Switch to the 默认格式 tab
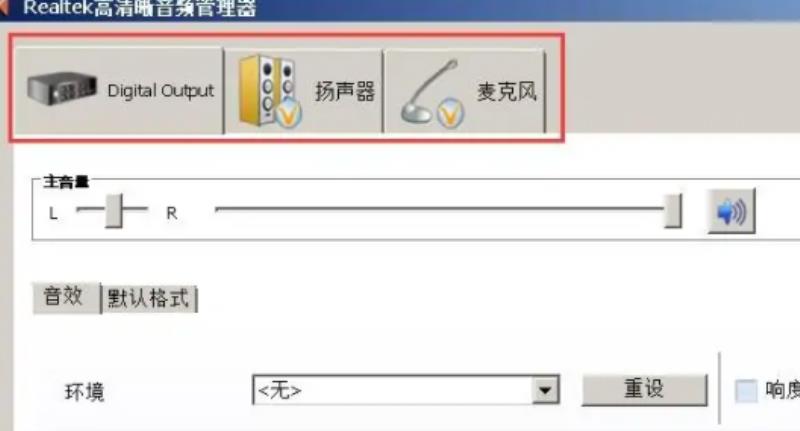The height and width of the screenshot is (431, 800). (149, 298)
